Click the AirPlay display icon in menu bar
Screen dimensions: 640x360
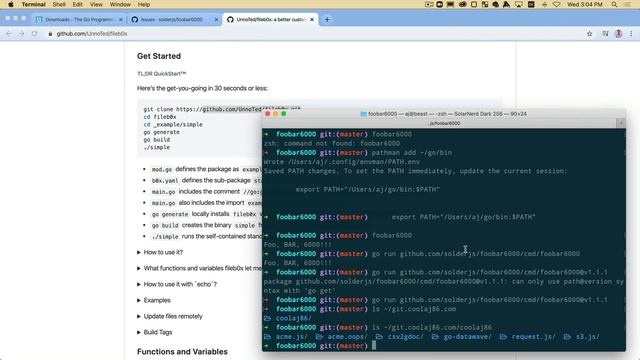pos(519,4)
